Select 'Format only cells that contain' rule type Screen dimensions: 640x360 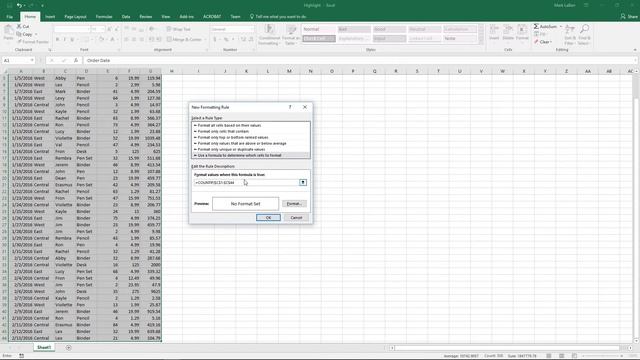pyautogui.click(x=223, y=131)
